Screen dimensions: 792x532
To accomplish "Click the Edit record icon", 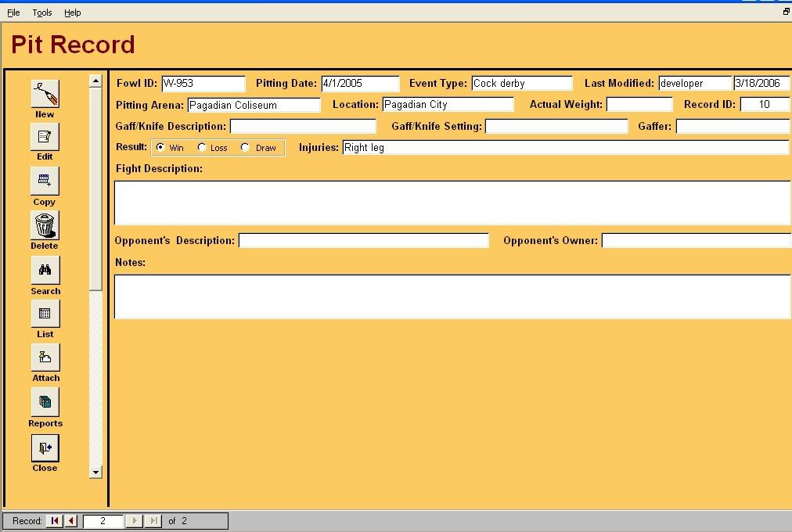I will [x=45, y=138].
